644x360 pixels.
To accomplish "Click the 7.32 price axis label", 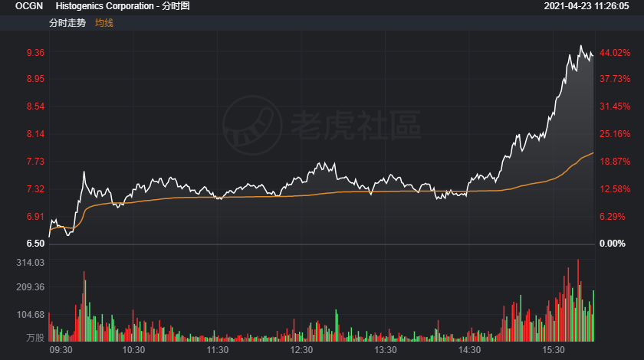I will (x=35, y=189).
